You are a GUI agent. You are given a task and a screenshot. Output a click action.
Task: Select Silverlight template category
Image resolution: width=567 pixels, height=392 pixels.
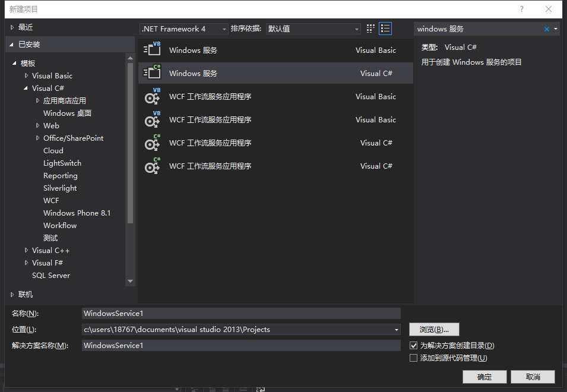point(60,188)
